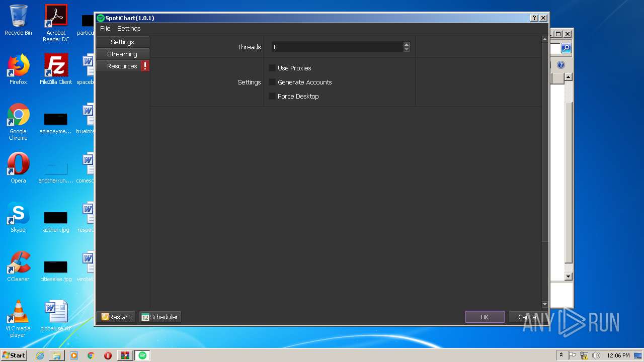Click the Restart button
644x362 pixels.
click(116, 317)
